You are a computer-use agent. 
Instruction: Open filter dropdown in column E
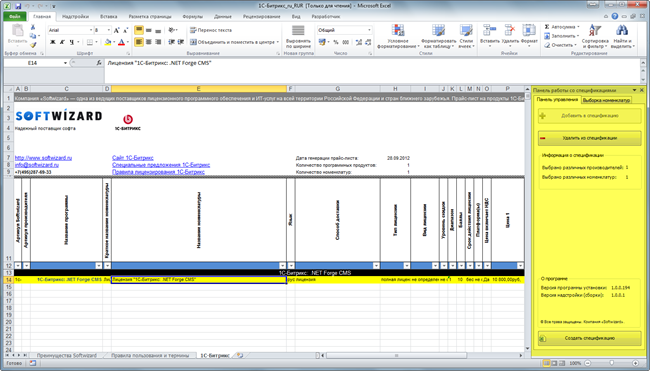[282, 266]
